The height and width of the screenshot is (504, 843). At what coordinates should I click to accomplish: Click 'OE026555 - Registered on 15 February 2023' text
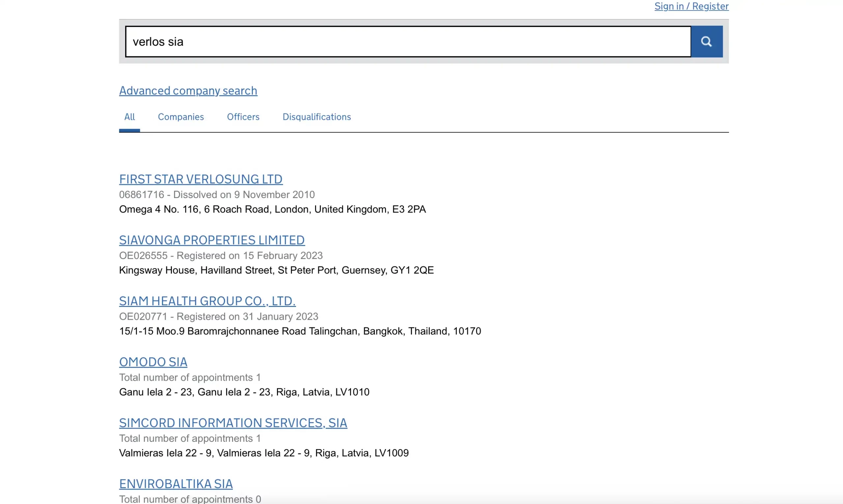[221, 255]
